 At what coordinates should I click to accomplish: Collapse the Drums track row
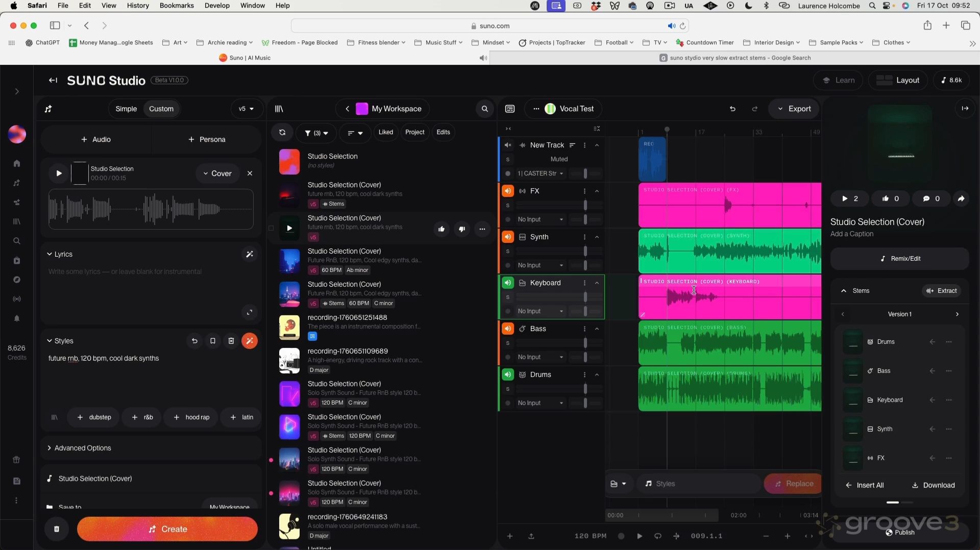tap(597, 375)
